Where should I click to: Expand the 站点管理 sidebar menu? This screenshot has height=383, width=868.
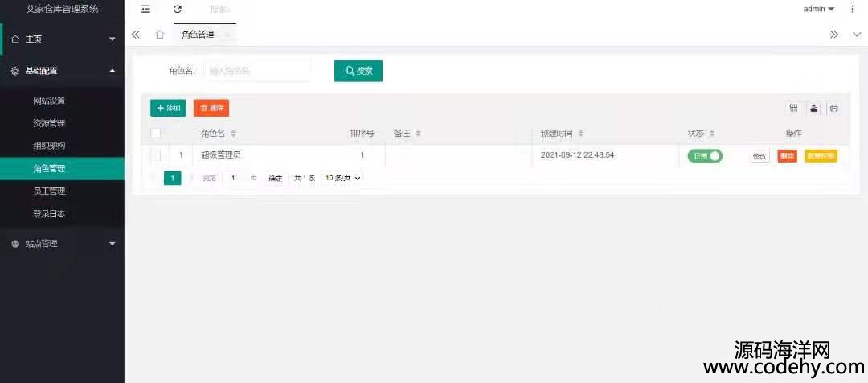(x=63, y=244)
